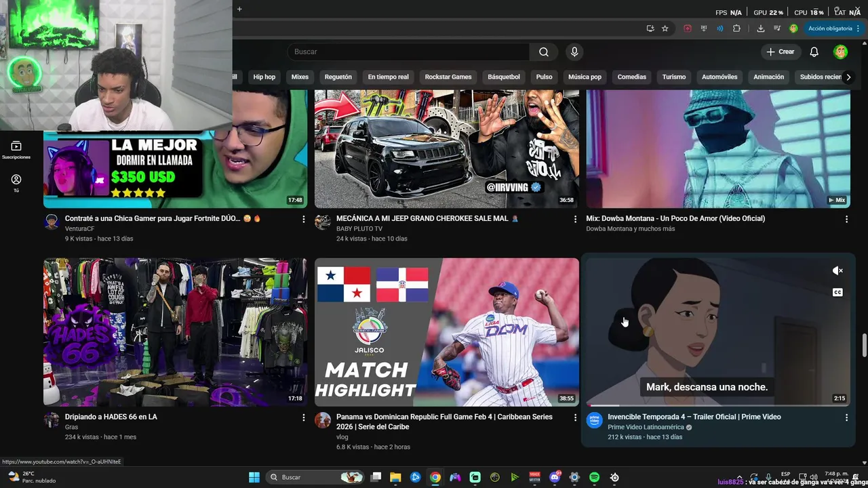The width and height of the screenshot is (868, 488).
Task: Open options menu for Jeep Grand Cherokee video
Action: (575, 220)
